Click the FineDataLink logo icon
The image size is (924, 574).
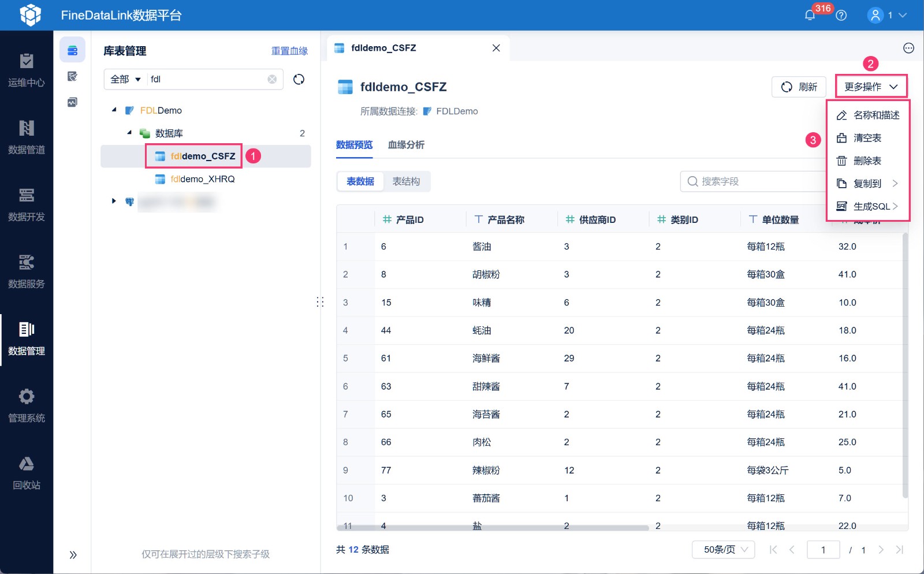coord(31,15)
